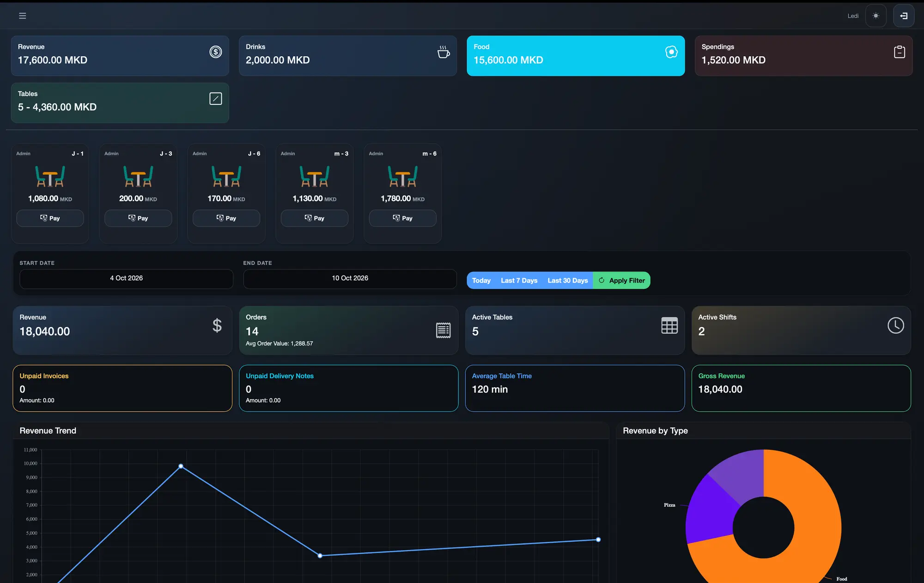The image size is (924, 583).
Task: Click the logout icon button
Action: pos(903,16)
